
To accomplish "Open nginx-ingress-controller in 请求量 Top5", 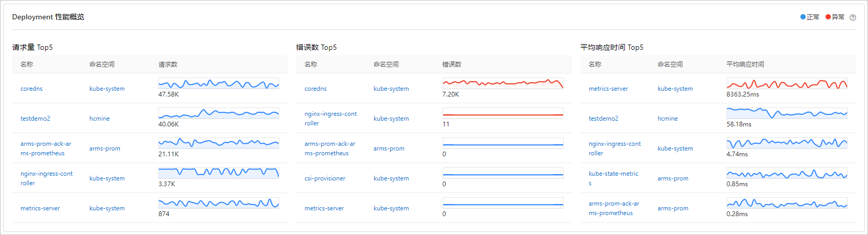I will (x=47, y=178).
